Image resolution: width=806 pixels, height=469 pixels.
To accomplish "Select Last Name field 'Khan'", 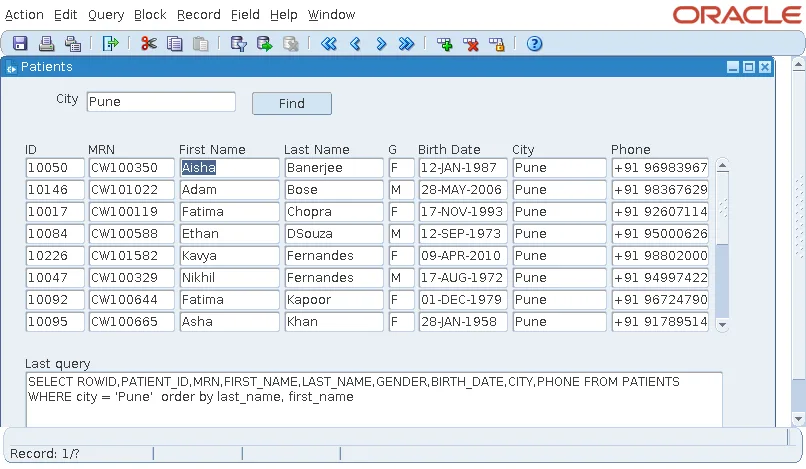I will 334,322.
